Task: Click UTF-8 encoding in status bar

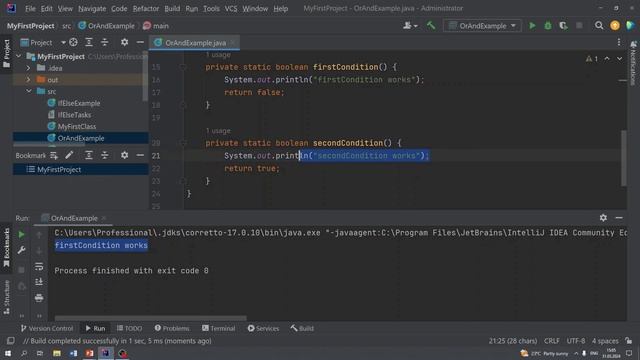Action: (x=576, y=340)
